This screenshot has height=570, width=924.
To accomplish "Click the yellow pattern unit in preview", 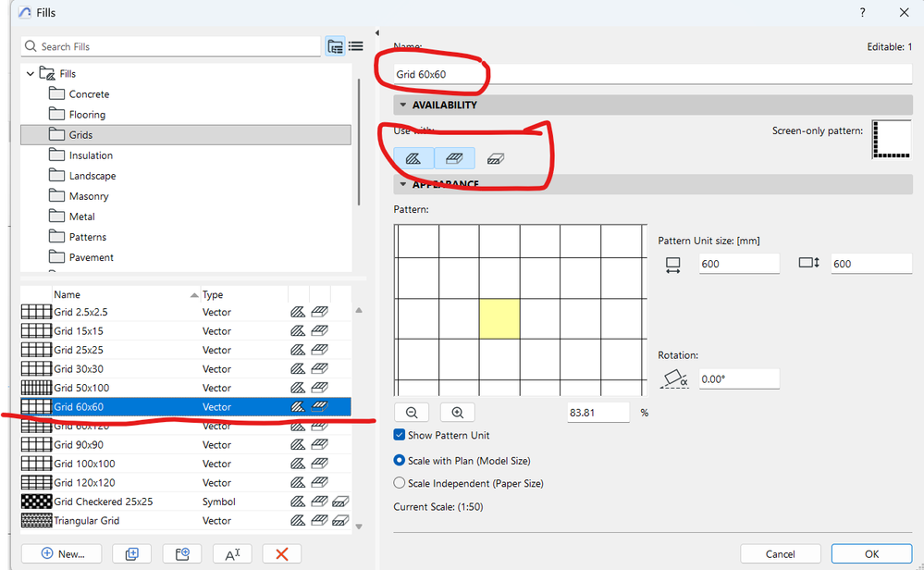I will click(499, 319).
